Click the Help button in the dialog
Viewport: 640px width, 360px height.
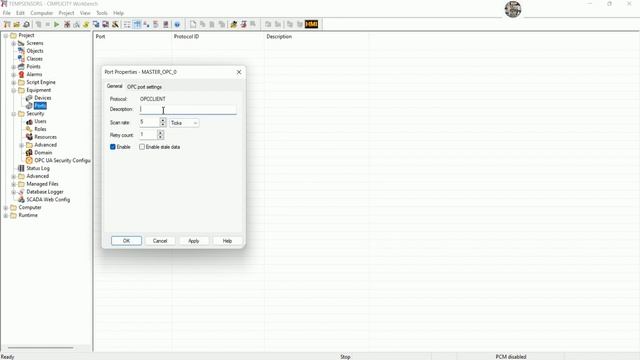click(227, 241)
